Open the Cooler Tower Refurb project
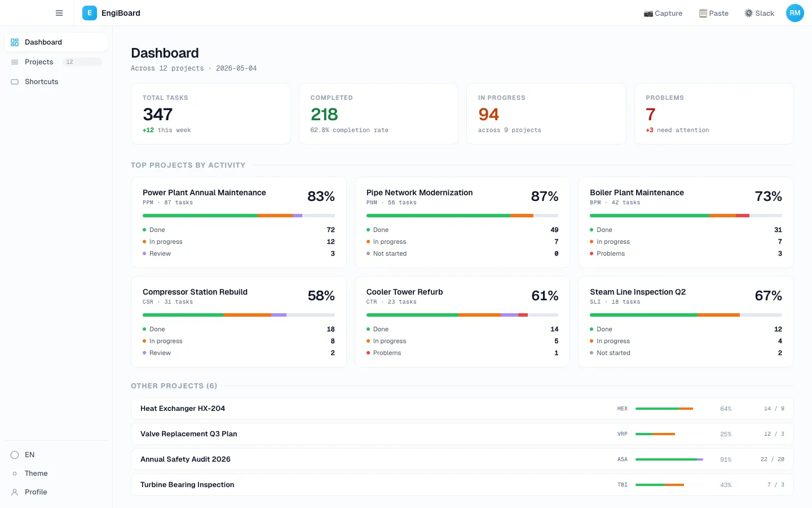 click(x=462, y=322)
